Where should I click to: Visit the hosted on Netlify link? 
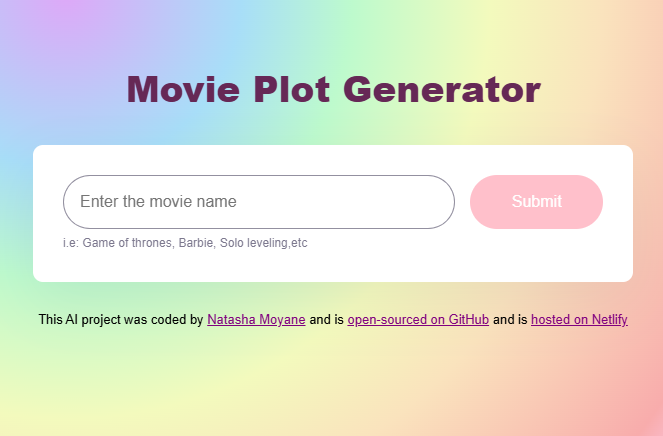tap(579, 320)
